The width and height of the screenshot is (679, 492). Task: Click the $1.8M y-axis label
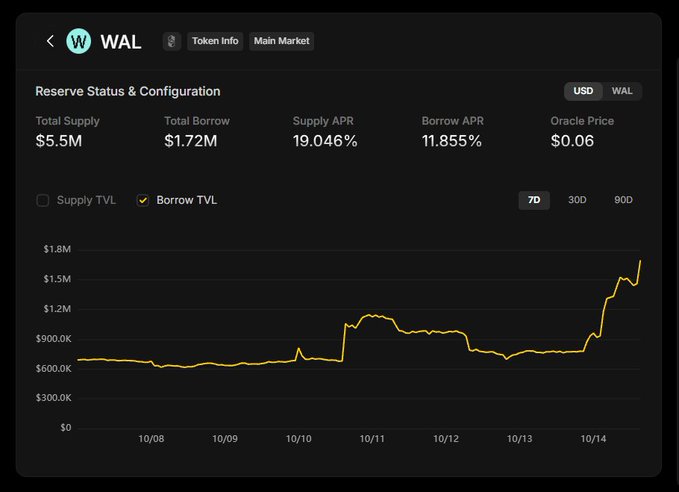coord(57,249)
